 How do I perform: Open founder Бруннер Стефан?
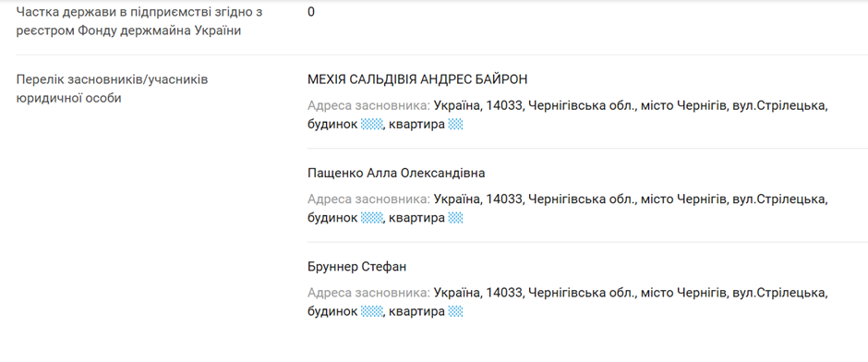click(357, 267)
